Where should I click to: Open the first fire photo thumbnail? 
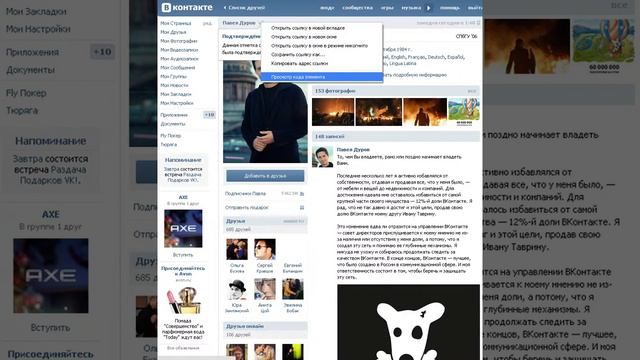[333, 112]
